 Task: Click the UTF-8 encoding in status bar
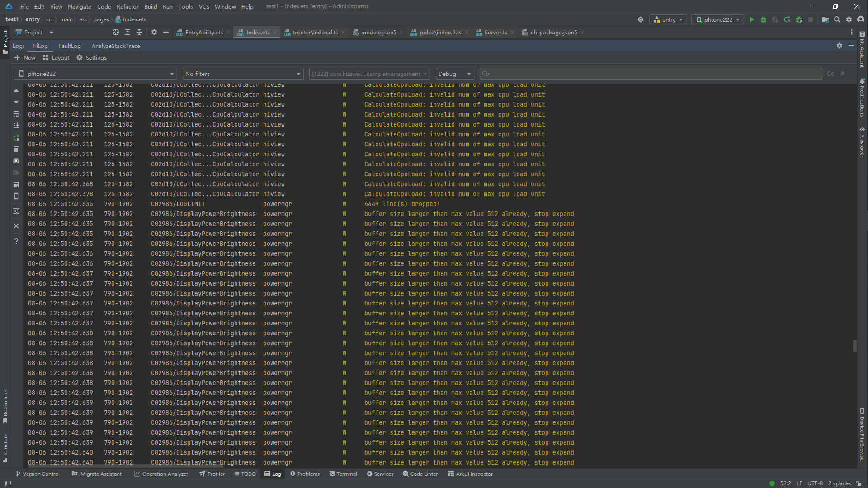click(x=815, y=483)
